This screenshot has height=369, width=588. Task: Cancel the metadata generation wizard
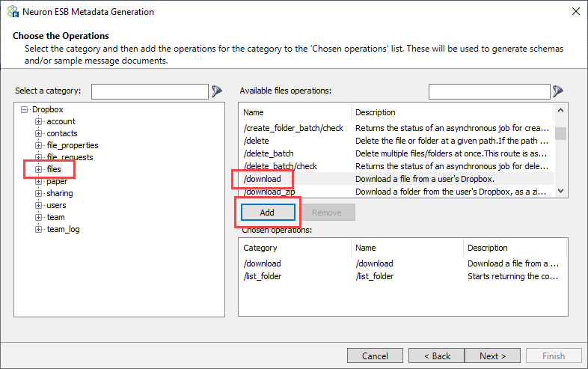[x=375, y=356]
